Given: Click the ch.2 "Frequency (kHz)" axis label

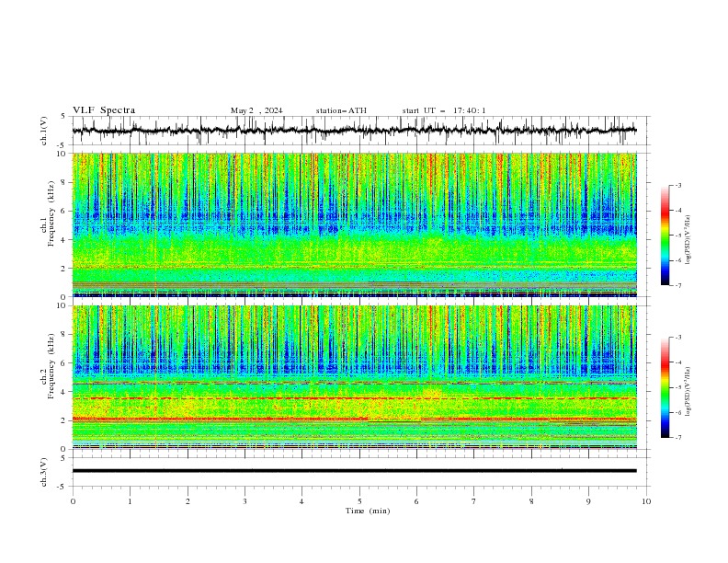Looking at the screenshot, I should pyautogui.click(x=51, y=366).
